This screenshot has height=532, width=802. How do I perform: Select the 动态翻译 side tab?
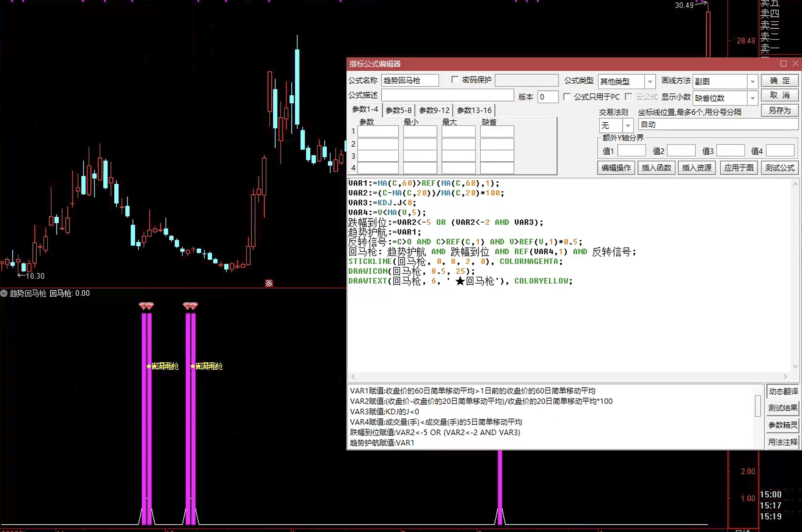[x=783, y=392]
